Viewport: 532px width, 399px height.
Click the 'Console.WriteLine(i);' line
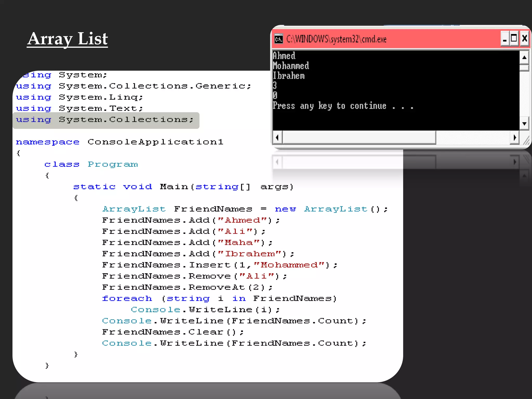tap(205, 310)
